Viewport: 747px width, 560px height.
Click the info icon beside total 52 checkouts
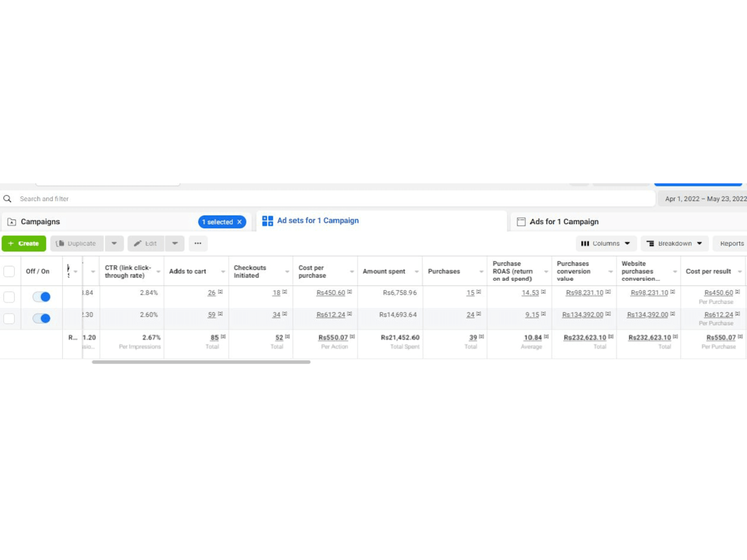287,336
